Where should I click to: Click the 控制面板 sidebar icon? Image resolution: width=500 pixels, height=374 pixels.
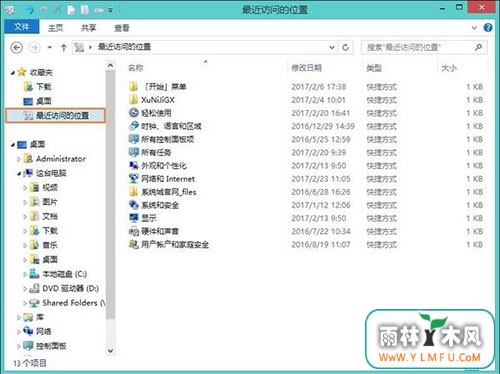point(28,346)
